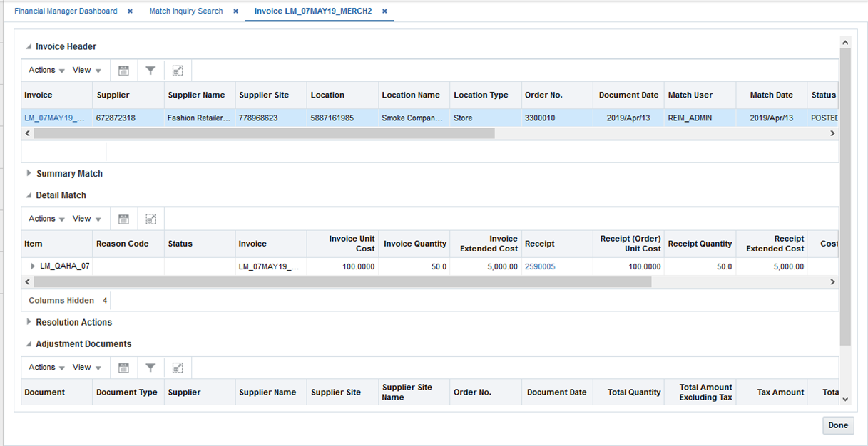Expand the Summary Match section
868x446 pixels.
(x=29, y=173)
